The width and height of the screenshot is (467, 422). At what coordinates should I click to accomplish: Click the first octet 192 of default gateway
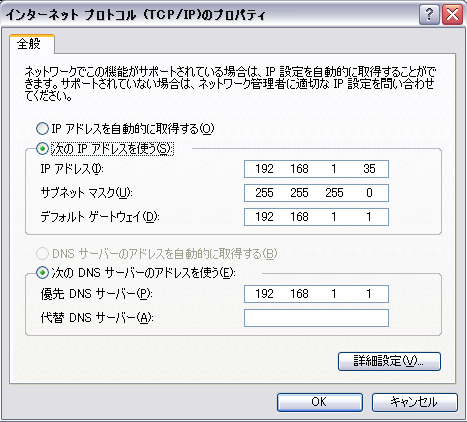pos(264,217)
